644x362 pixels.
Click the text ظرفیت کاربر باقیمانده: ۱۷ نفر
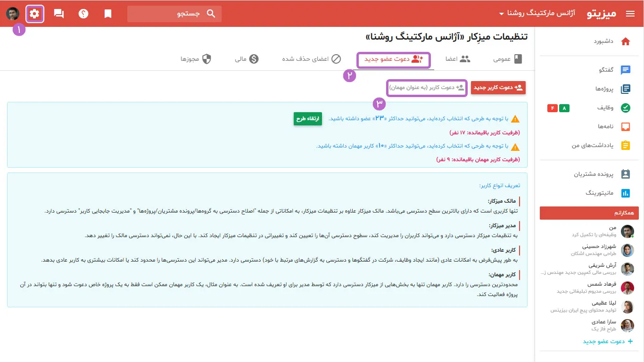485,132
